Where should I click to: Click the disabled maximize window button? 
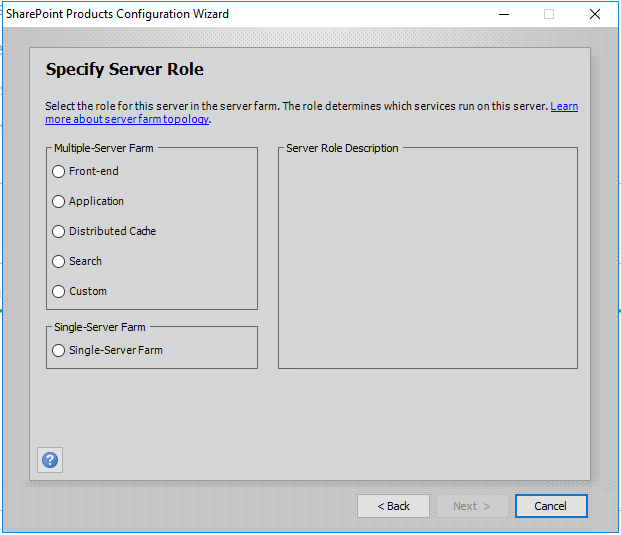point(549,14)
